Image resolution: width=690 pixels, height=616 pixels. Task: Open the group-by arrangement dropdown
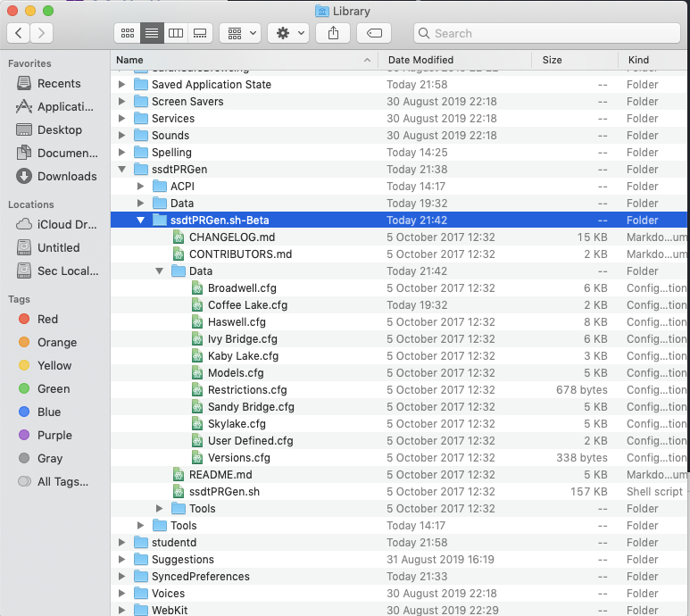pos(239,33)
